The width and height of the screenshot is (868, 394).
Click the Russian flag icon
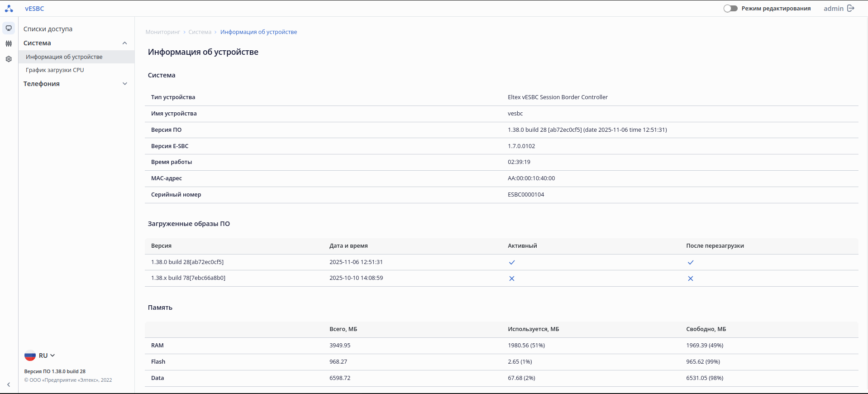(30, 356)
